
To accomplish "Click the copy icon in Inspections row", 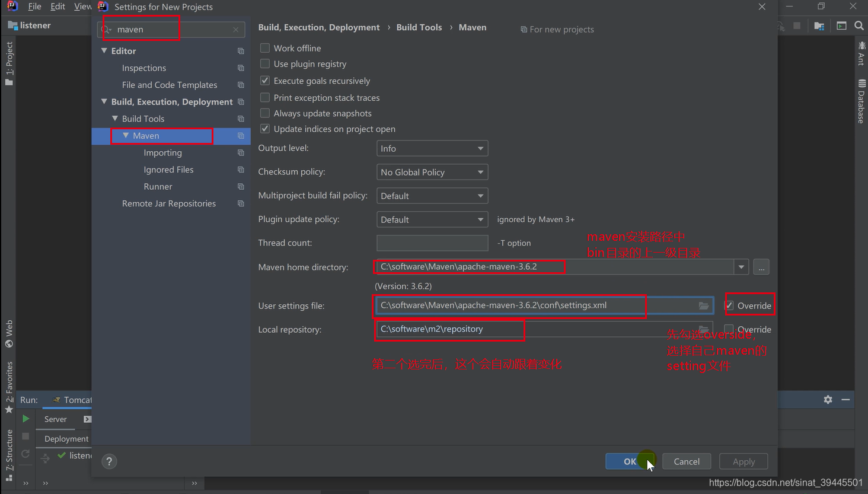I will pyautogui.click(x=241, y=68).
